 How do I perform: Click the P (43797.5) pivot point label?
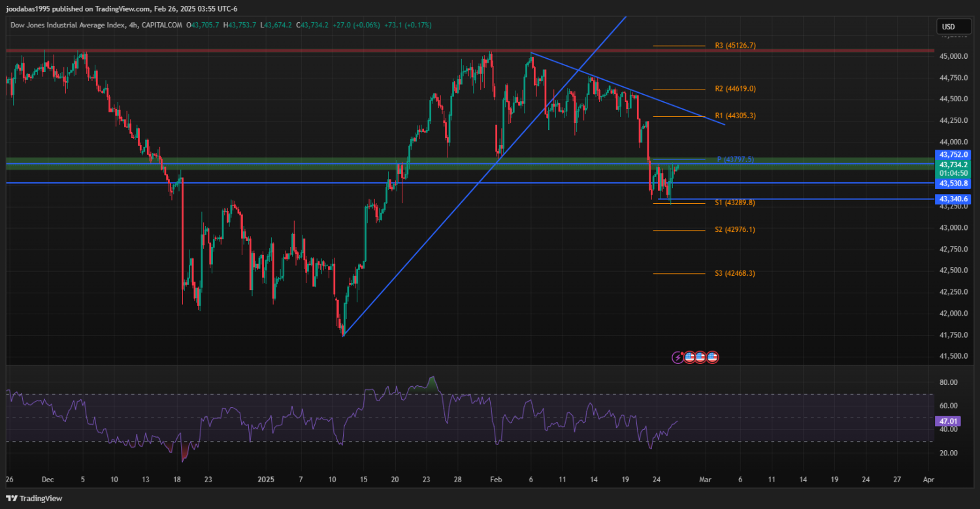(x=735, y=159)
